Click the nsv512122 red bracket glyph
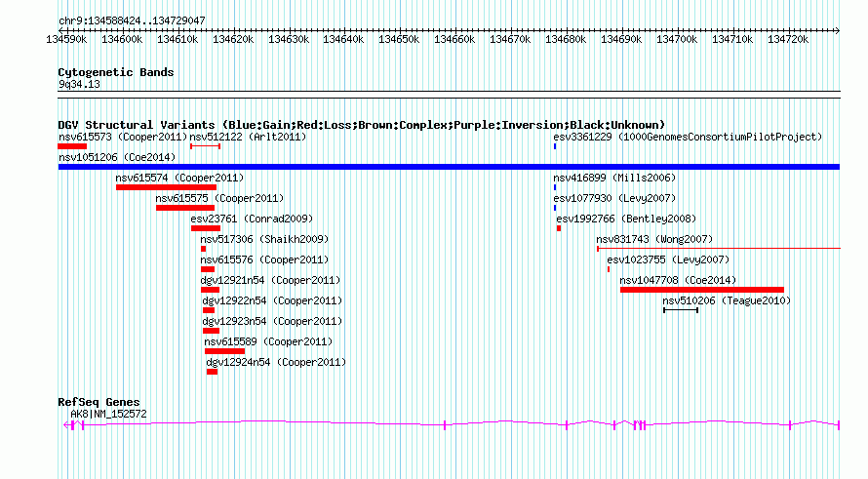This screenshot has width=868, height=479. click(206, 146)
